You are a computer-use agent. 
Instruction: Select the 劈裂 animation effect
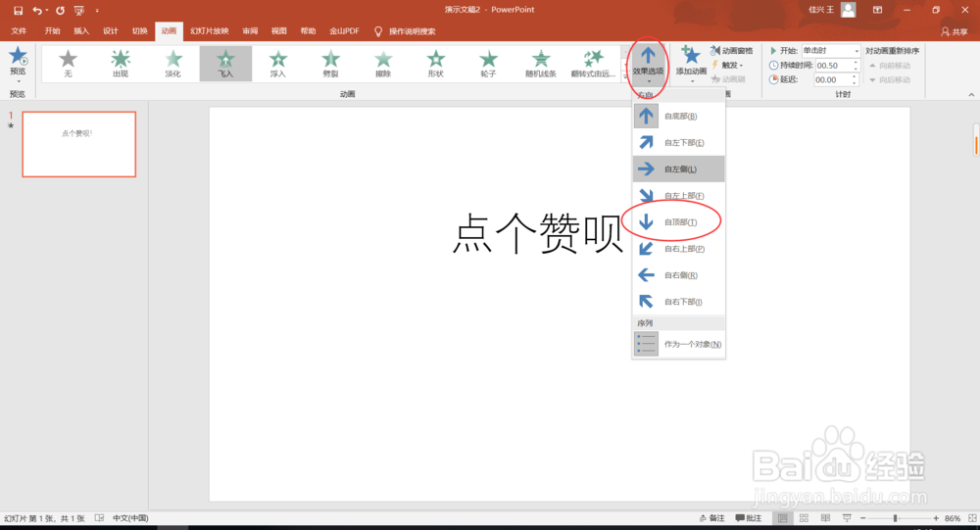point(330,63)
